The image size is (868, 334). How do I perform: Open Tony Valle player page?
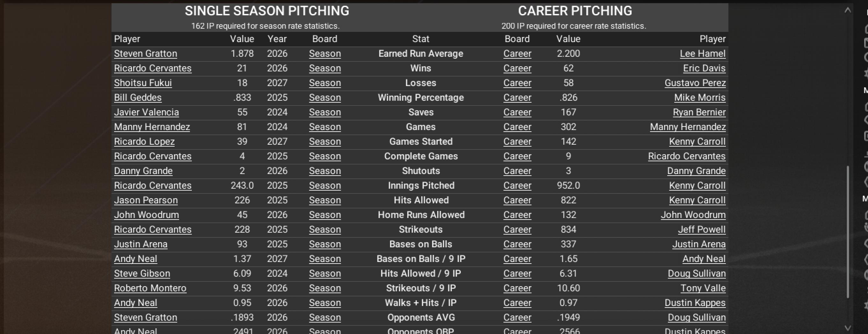coord(703,288)
